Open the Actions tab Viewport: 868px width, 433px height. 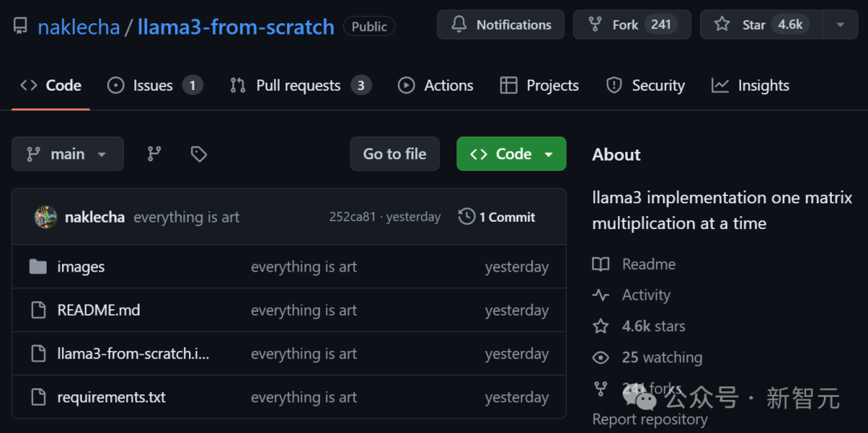[435, 86]
